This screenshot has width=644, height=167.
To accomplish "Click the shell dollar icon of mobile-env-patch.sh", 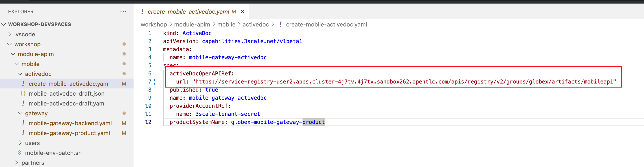I will point(19,152).
